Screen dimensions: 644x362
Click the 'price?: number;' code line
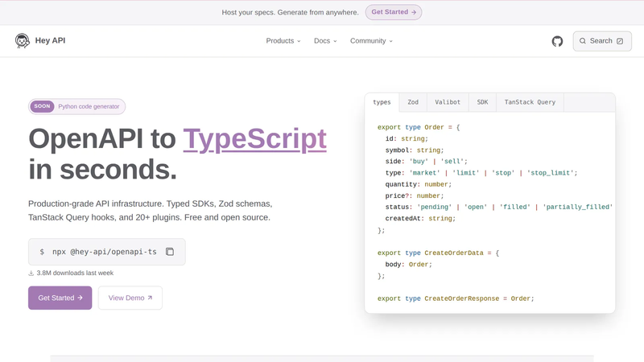415,196
